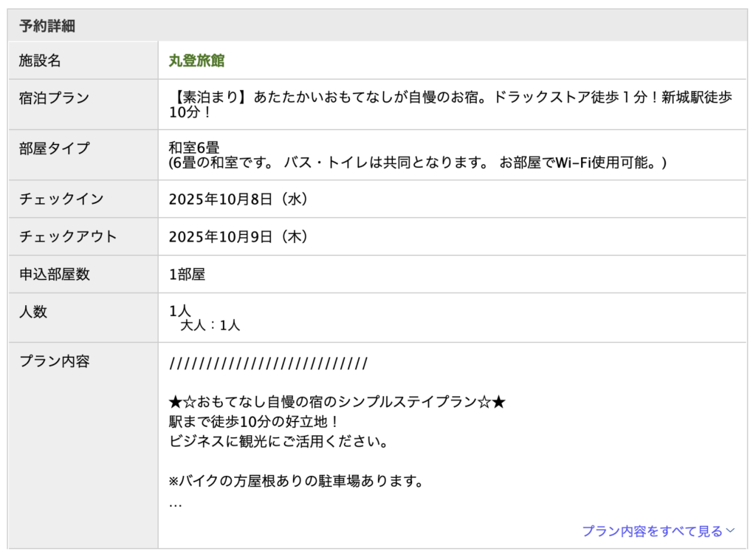Click the chevron beside プラン内容をすべて見る

(x=731, y=530)
